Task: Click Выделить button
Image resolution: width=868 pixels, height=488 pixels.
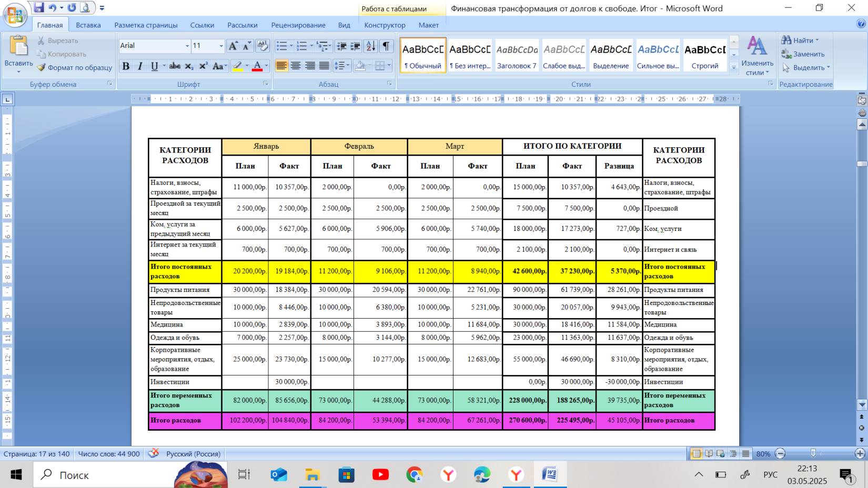Action: click(x=805, y=67)
